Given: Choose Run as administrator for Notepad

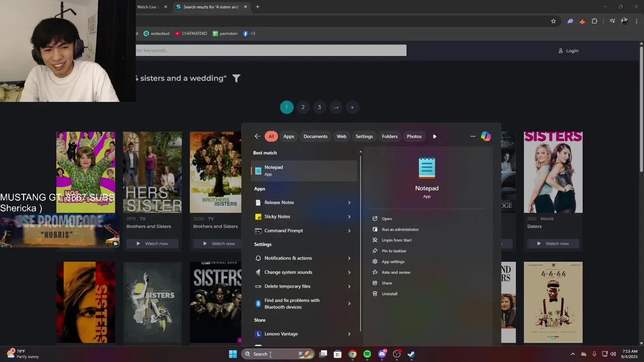Looking at the screenshot, I should pos(400,229).
